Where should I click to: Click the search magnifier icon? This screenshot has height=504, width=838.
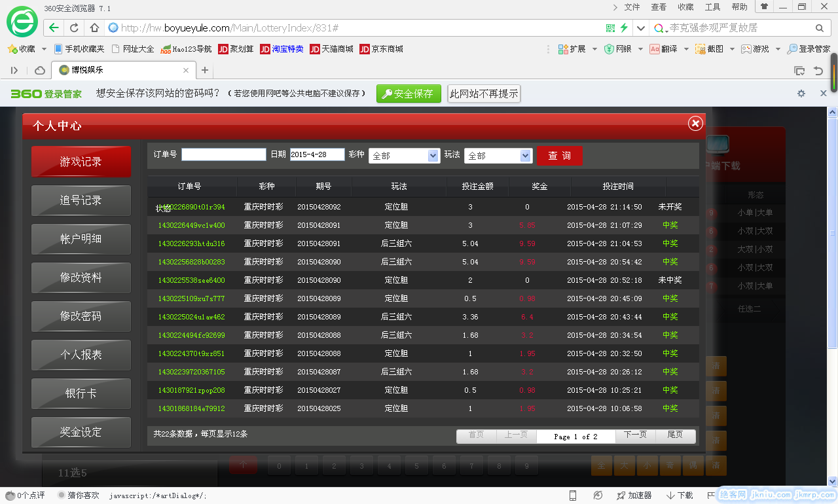819,28
